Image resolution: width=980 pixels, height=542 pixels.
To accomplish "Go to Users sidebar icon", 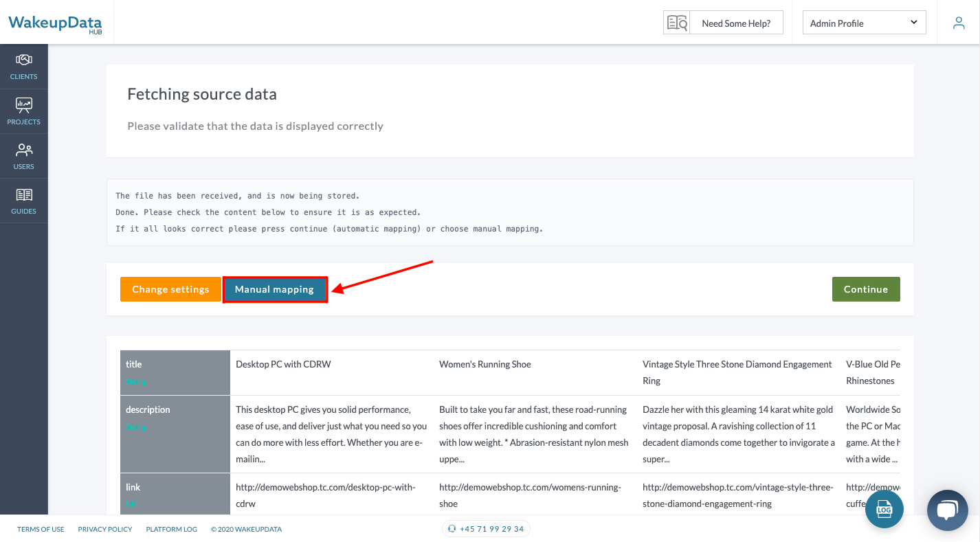I will 23,150.
